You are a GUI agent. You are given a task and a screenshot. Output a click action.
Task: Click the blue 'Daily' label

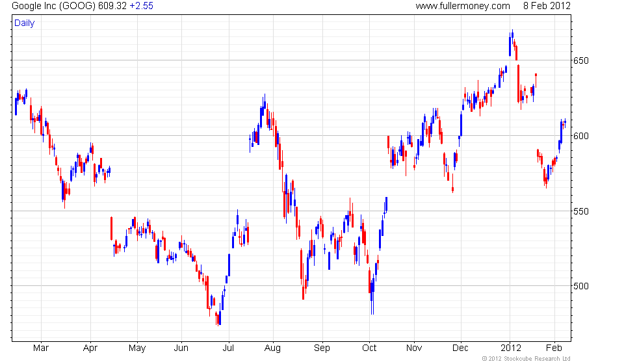coord(24,23)
